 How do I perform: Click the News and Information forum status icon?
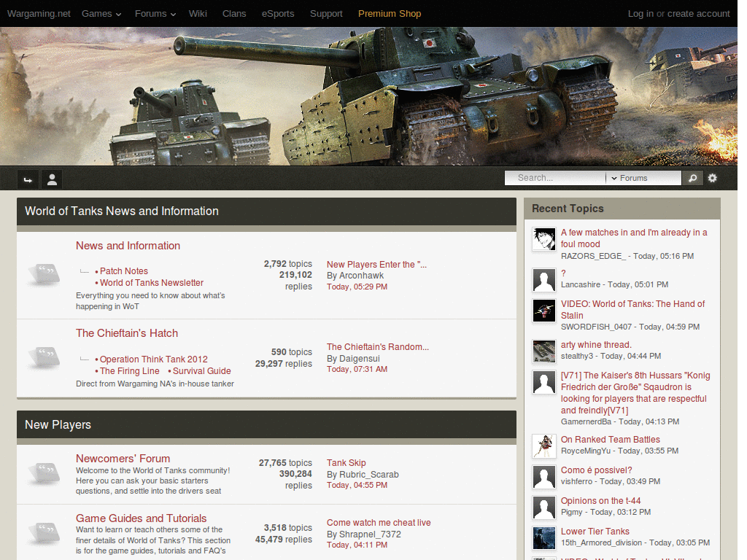[x=44, y=275]
